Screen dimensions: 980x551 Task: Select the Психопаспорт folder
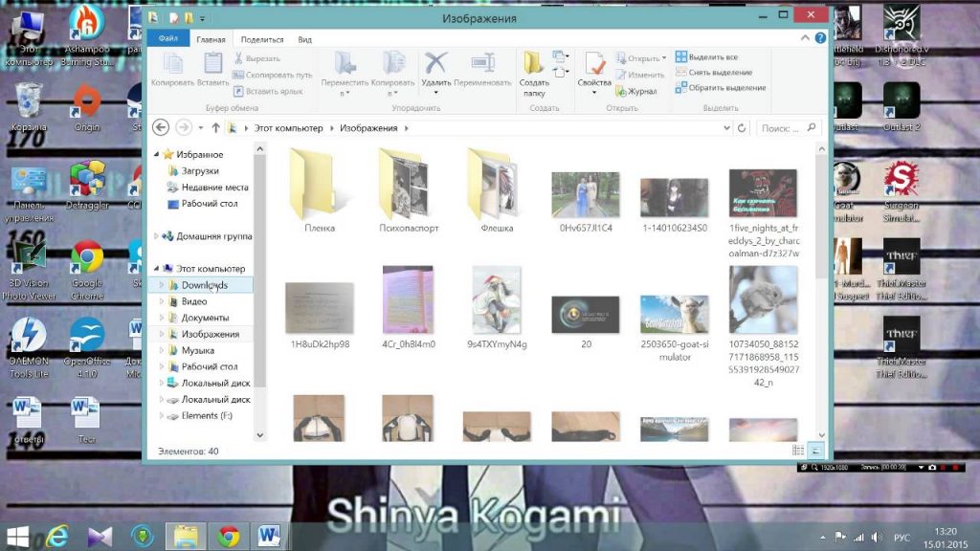tap(409, 190)
